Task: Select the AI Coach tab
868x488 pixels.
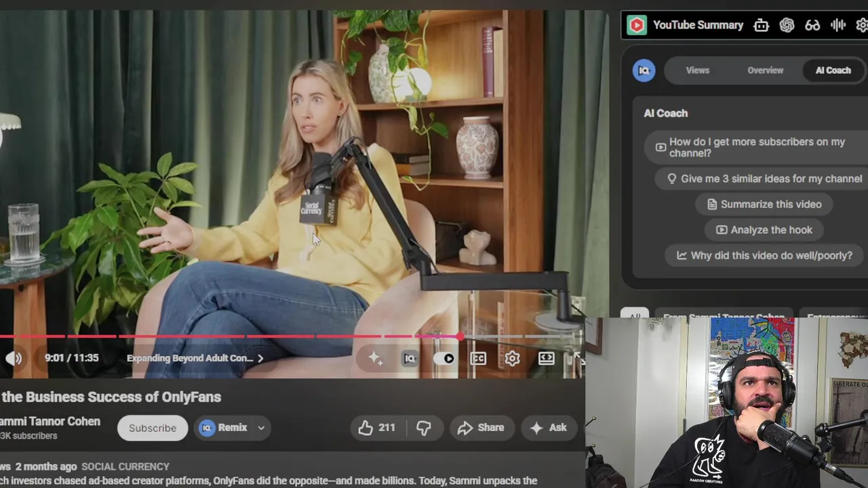Action: pyautogui.click(x=833, y=70)
